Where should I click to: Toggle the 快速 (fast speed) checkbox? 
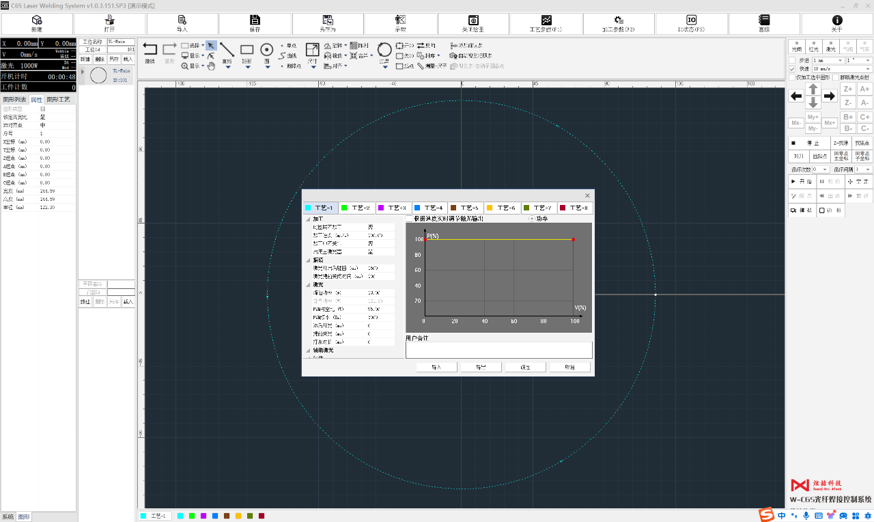pos(793,69)
